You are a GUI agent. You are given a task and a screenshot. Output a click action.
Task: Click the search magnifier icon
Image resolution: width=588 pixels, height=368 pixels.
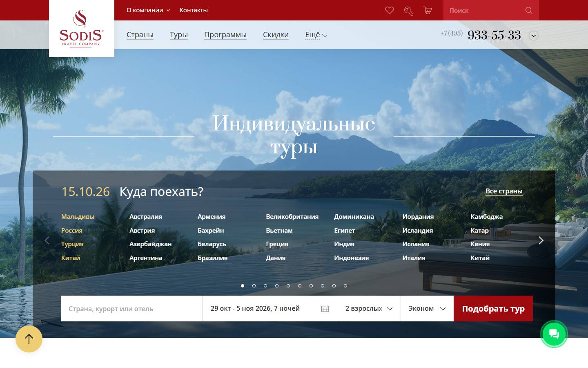point(529,10)
